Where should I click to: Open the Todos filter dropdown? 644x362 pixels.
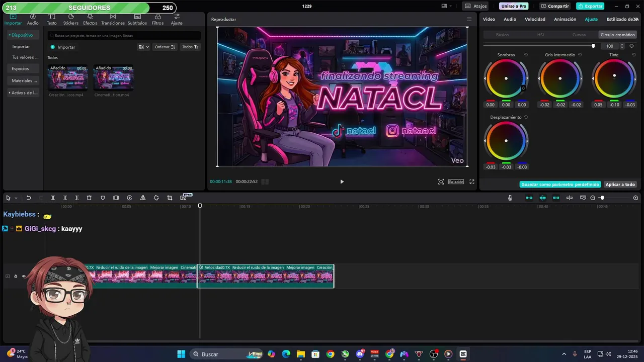click(x=190, y=47)
